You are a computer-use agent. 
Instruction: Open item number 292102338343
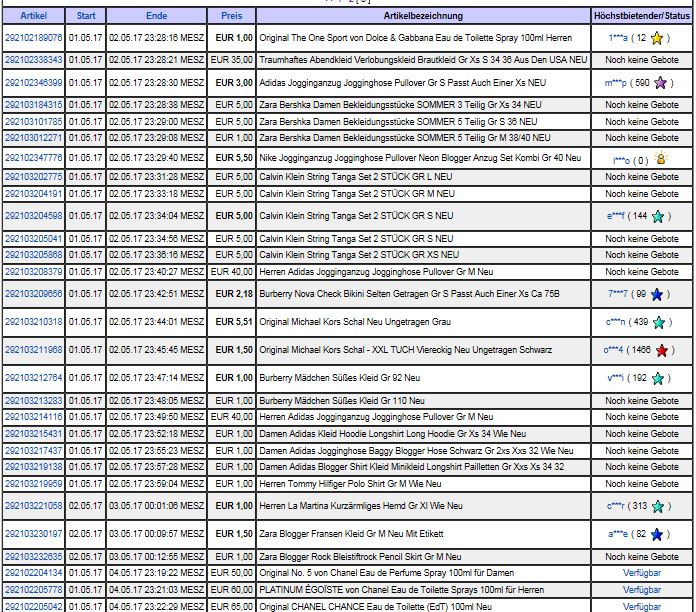click(x=34, y=60)
